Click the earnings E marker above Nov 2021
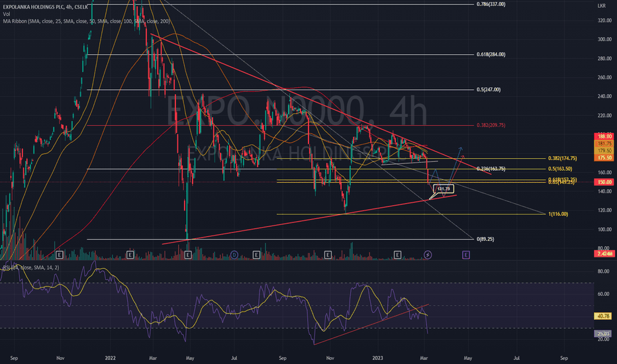The image size is (617, 364). (60, 255)
